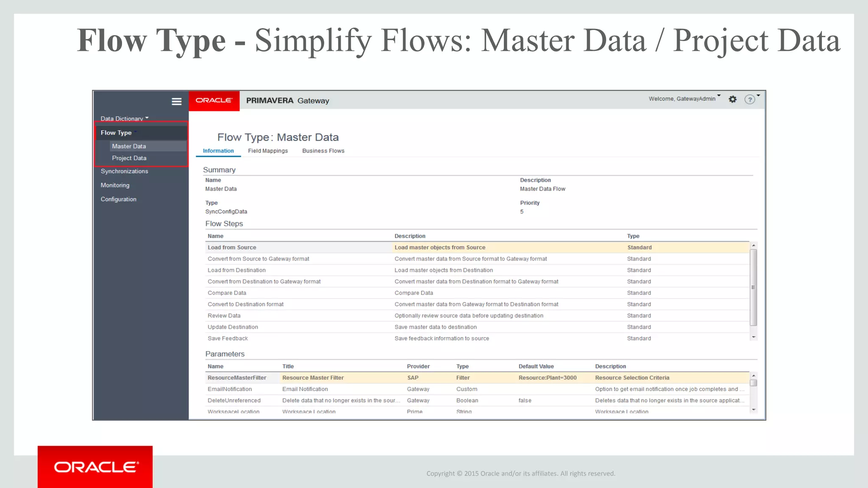This screenshot has width=868, height=488.
Task: Switch to the Business Flows tab
Action: 323,151
